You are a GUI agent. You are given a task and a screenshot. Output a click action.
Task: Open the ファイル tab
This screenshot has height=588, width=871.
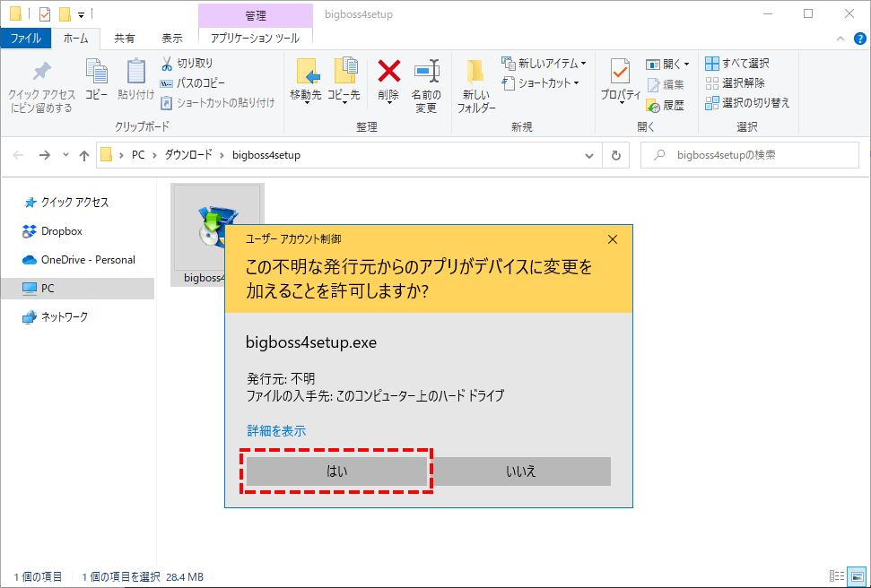click(25, 39)
